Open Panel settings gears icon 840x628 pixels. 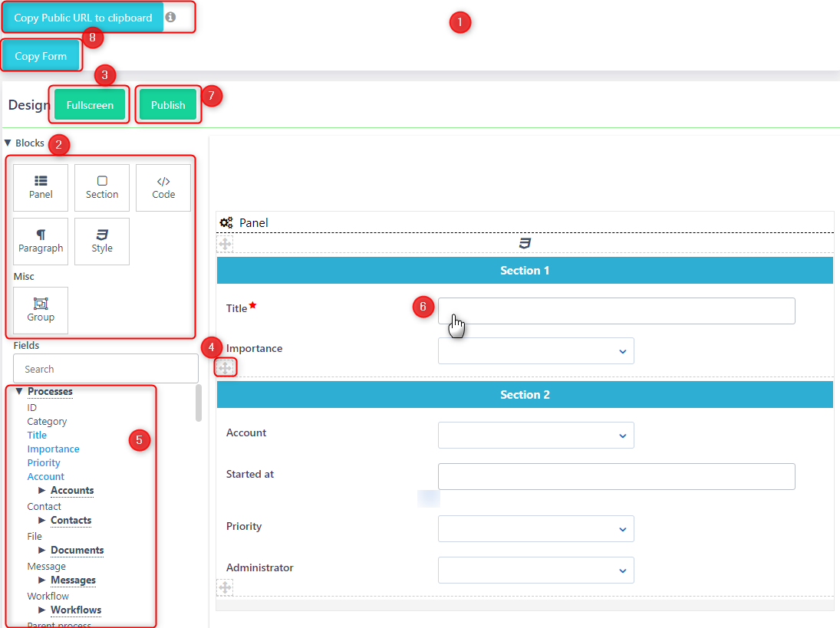coord(226,222)
